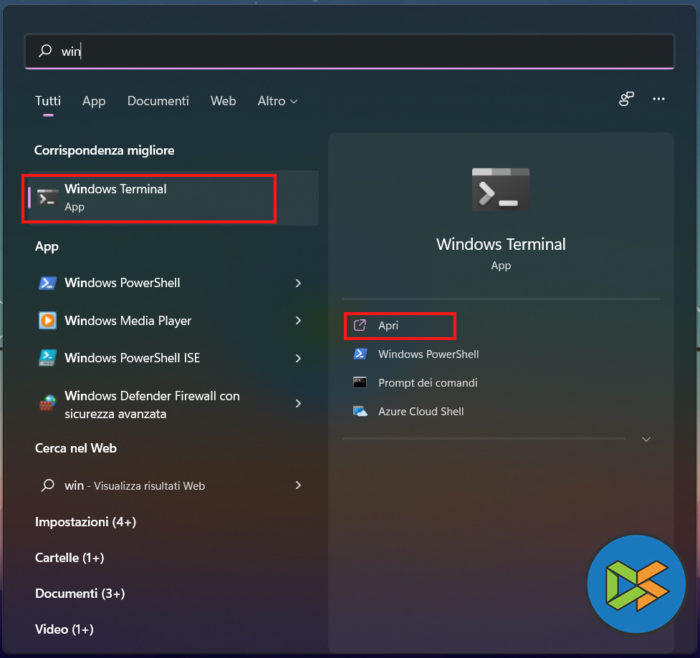Open Cartelle (1+) category
The image size is (700, 658).
point(70,558)
